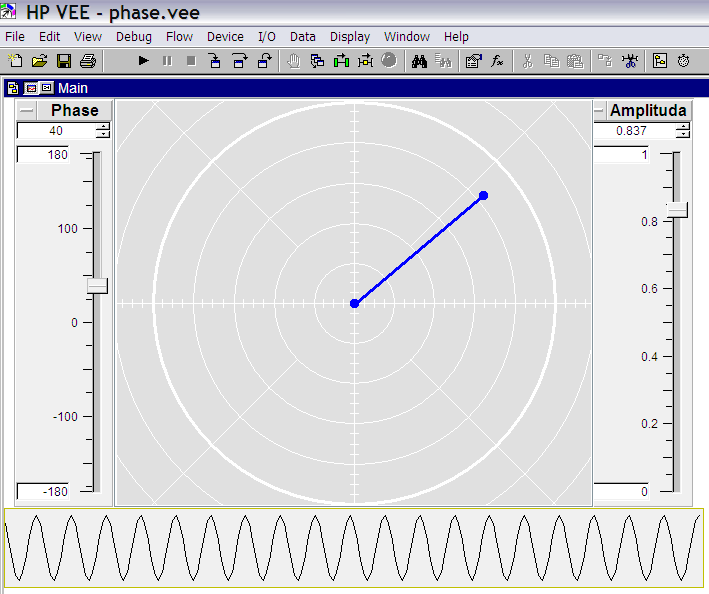Screen dimensions: 709x594
Task: Click the Phase title bar label
Action: point(75,110)
